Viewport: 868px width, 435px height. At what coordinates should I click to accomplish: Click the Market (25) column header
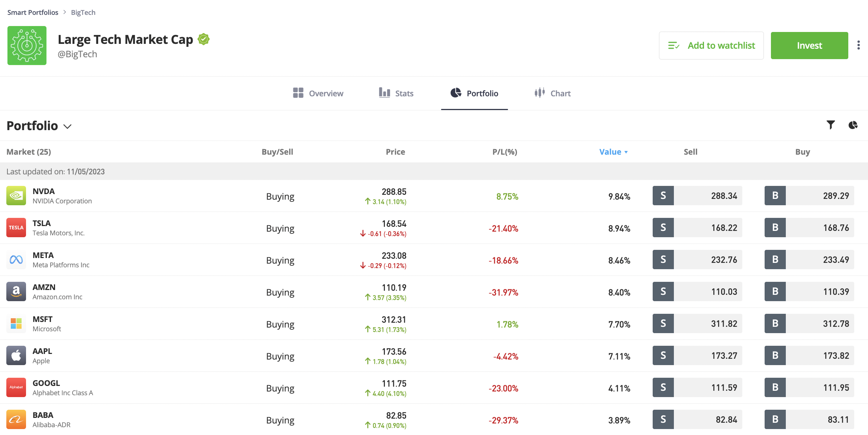(x=29, y=152)
